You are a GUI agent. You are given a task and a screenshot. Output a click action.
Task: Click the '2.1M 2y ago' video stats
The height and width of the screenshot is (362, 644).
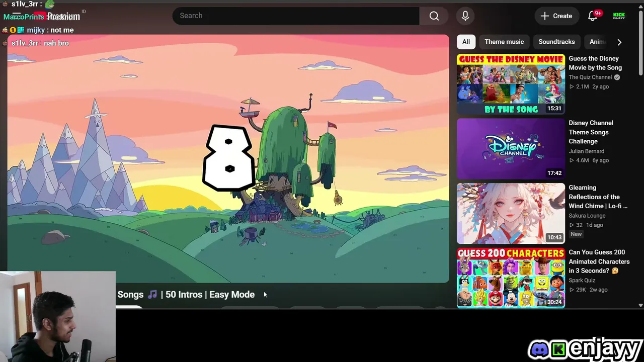589,86
